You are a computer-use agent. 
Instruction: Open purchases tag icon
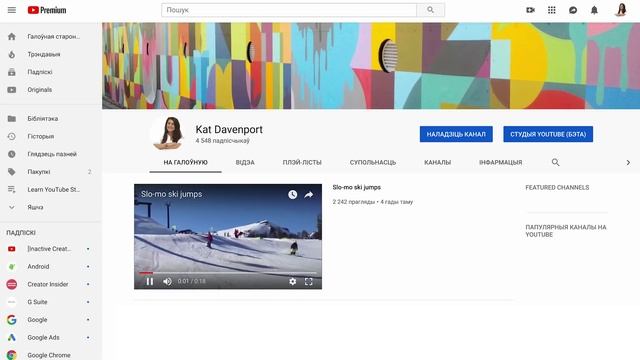[12, 172]
